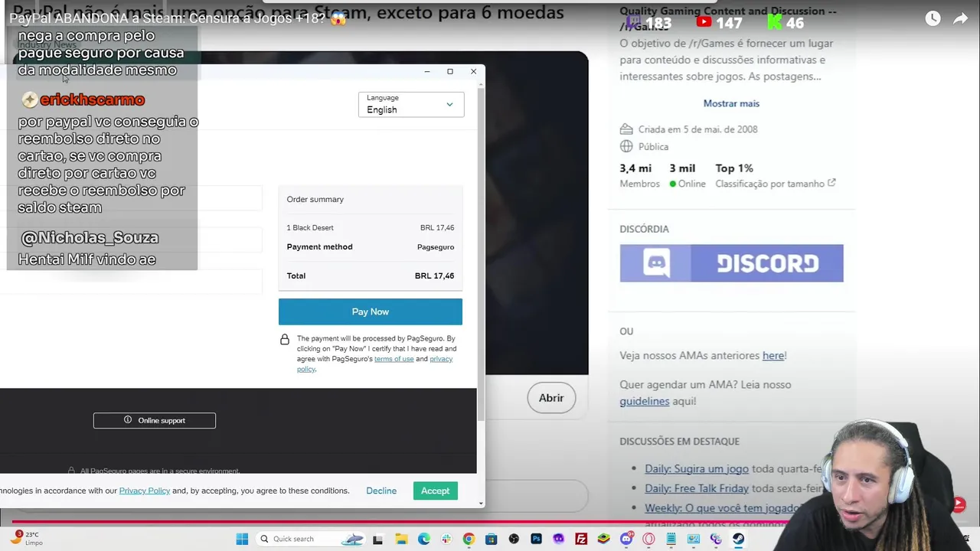Screen dimensions: 980x551
Task: Click the Quick search box in the taskbar
Action: (x=312, y=539)
